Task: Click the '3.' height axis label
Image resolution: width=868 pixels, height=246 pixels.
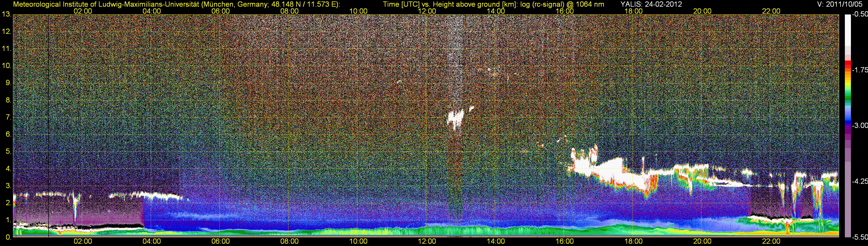Action: 8,186
